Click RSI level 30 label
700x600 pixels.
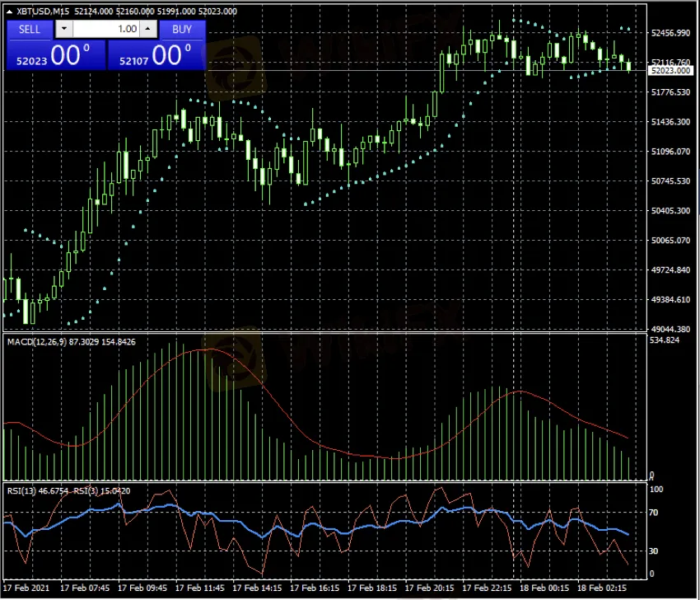[654, 551]
